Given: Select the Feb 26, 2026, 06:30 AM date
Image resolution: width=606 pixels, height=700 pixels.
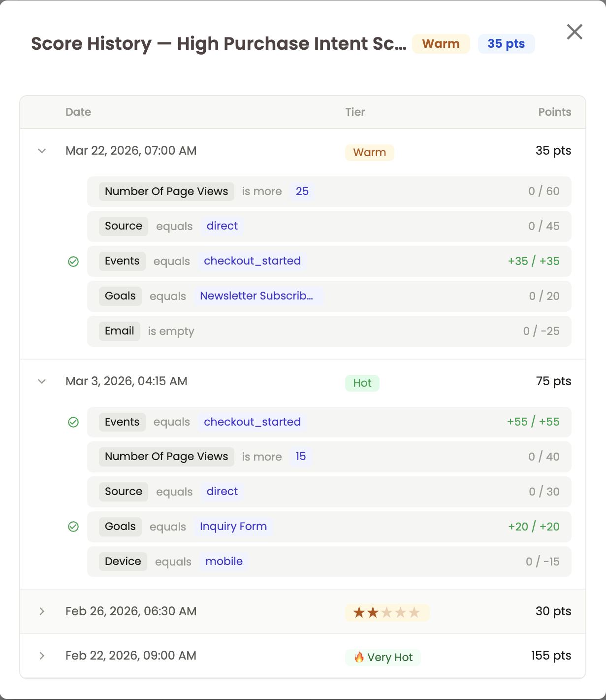Looking at the screenshot, I should (x=131, y=611).
